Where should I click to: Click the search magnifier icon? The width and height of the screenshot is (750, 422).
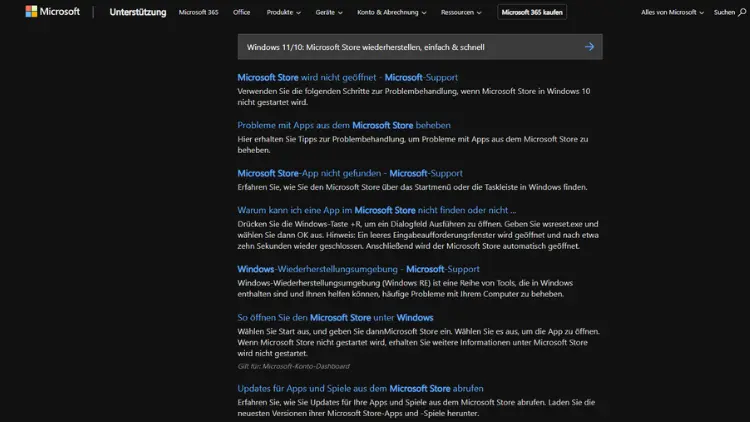click(742, 12)
